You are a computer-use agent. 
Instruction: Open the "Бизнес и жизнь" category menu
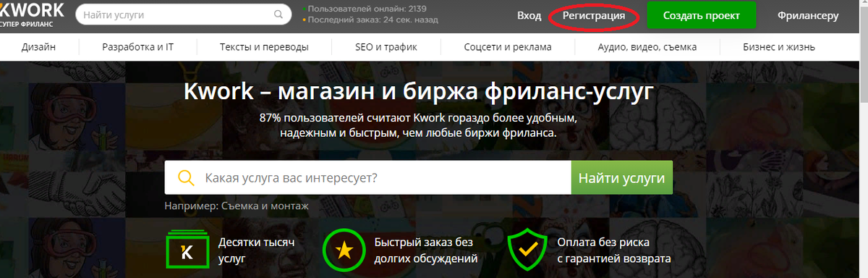coord(779,47)
